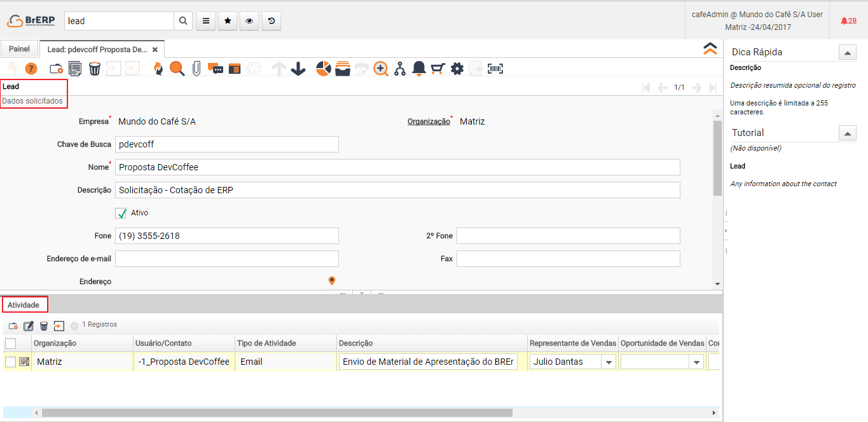Click the barcode scanner icon

click(x=495, y=69)
